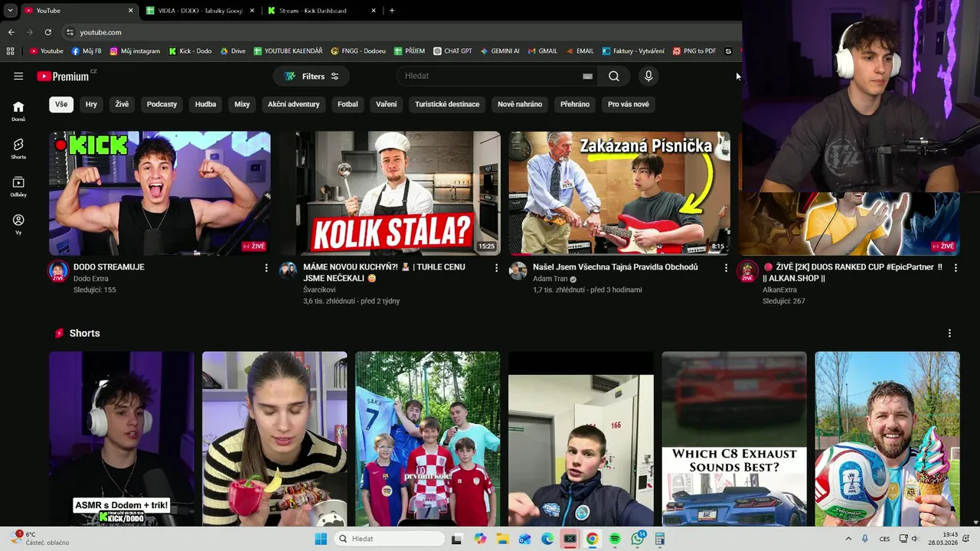Select the Akční adventury chip
Screen dimensions: 980x551
coord(293,104)
